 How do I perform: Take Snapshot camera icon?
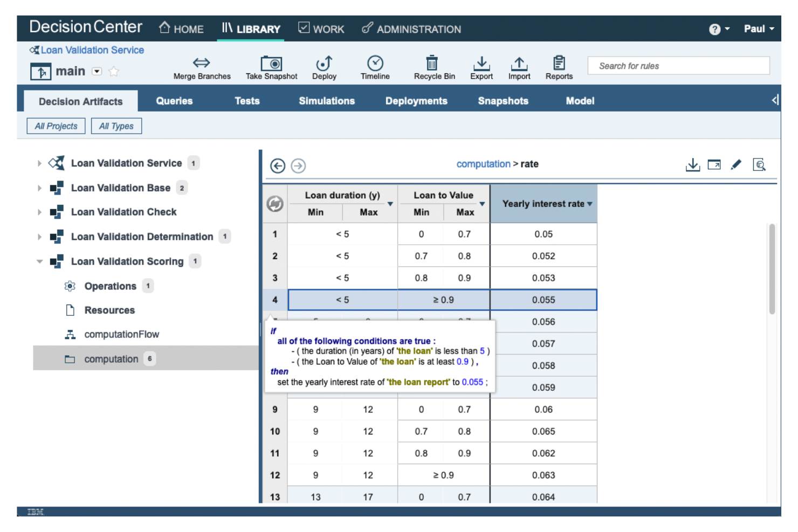(x=271, y=63)
